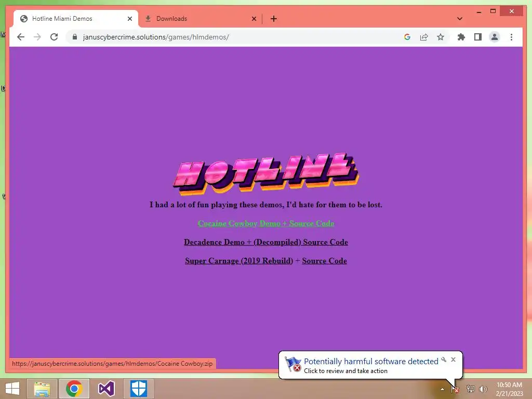The height and width of the screenshot is (399, 532).
Task: Click Chrome icon in taskbar
Action: (x=74, y=389)
